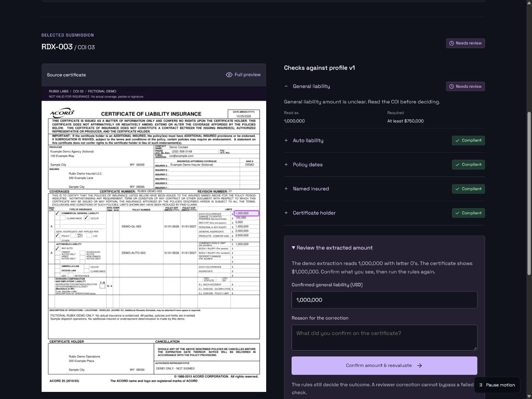The height and width of the screenshot is (399, 532).
Task: Click the Compliant badge for Auto liability
Action: [x=468, y=140]
